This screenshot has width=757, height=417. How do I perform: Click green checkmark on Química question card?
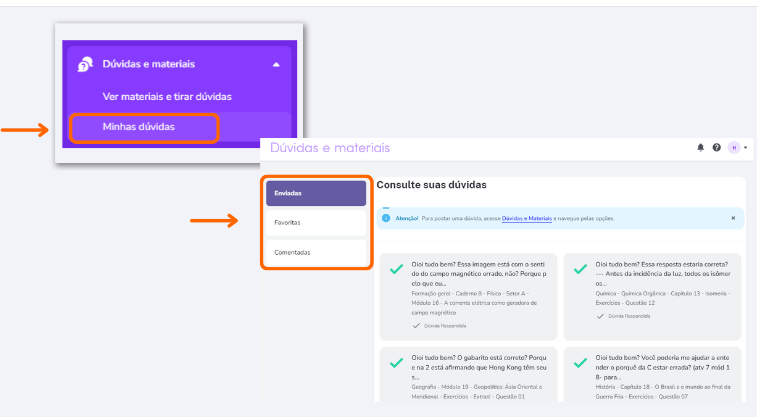click(580, 269)
